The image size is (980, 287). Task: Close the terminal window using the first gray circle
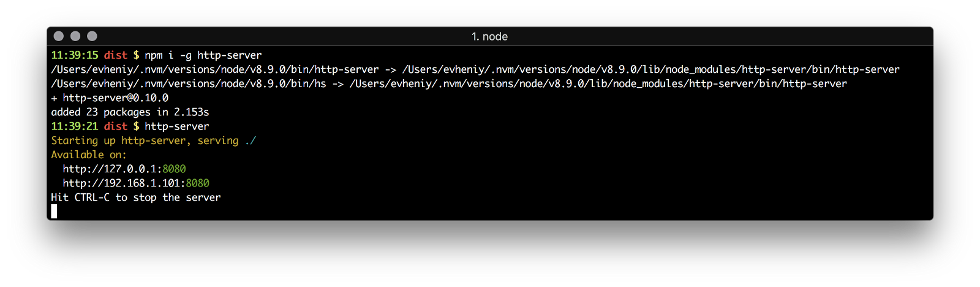(x=59, y=36)
